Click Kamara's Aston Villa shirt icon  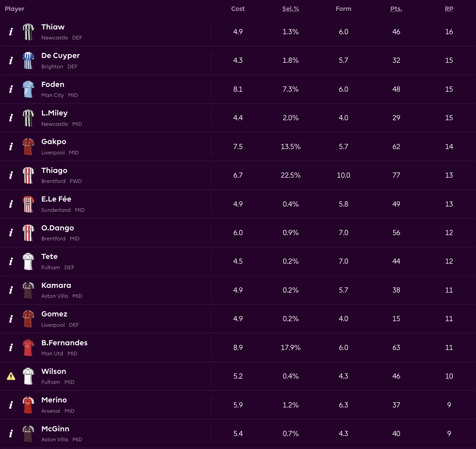pos(28,290)
